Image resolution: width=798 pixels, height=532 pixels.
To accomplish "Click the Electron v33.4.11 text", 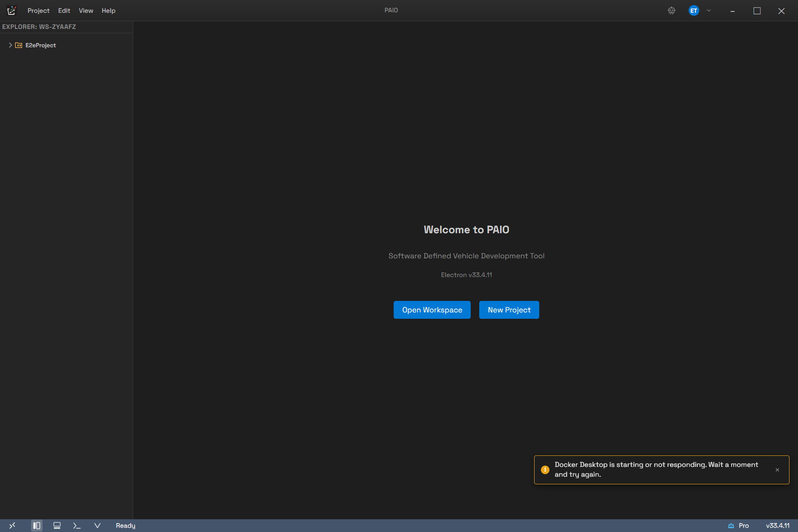I will tap(466, 275).
